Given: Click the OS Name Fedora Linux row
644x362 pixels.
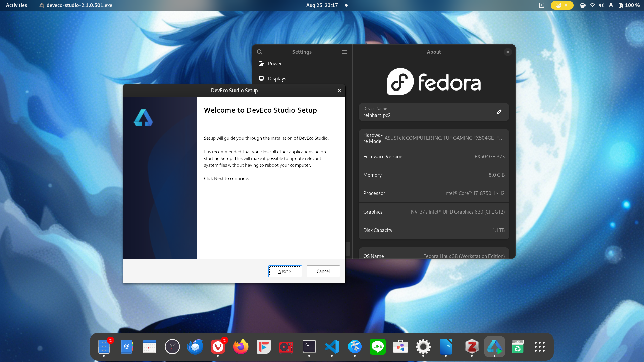Looking at the screenshot, I should [x=434, y=253].
